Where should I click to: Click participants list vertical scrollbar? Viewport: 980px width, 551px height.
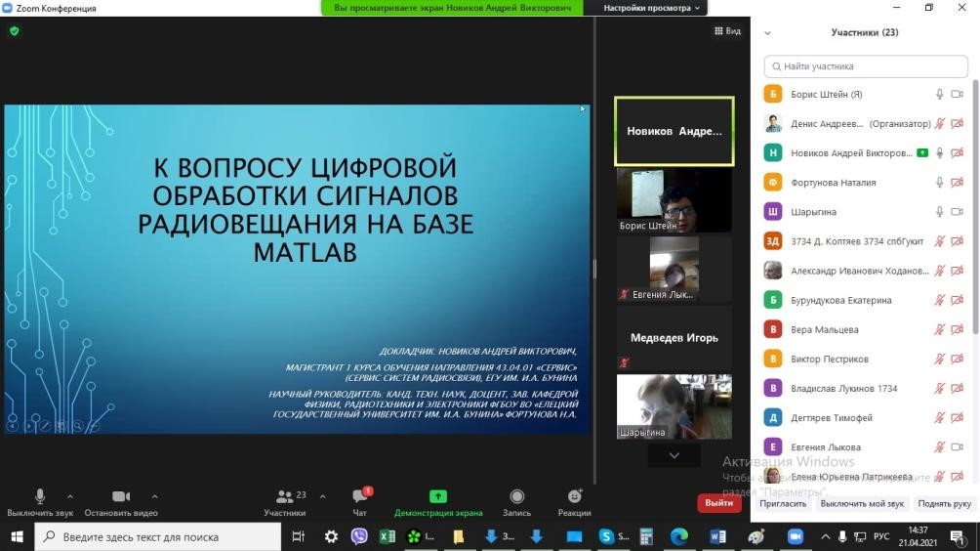[975, 206]
